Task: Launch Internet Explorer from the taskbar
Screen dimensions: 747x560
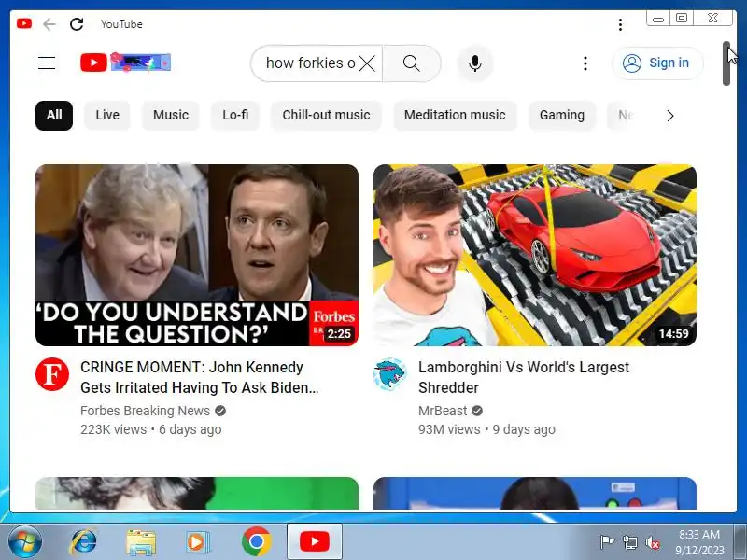Action: (x=83, y=542)
